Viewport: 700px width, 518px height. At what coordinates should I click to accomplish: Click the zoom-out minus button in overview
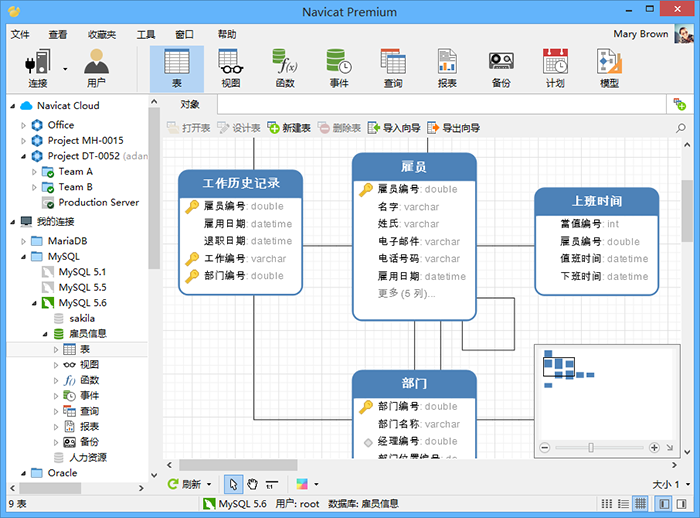[x=545, y=447]
